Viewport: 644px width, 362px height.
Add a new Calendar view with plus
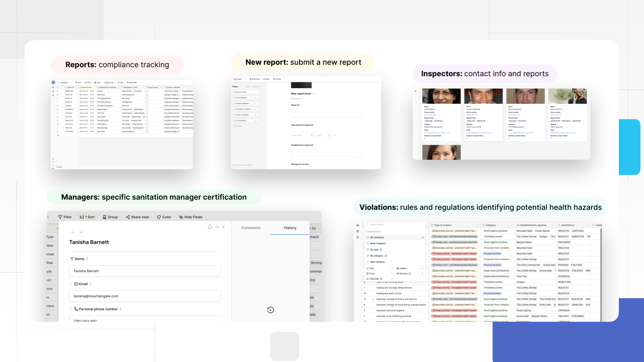[392, 279]
